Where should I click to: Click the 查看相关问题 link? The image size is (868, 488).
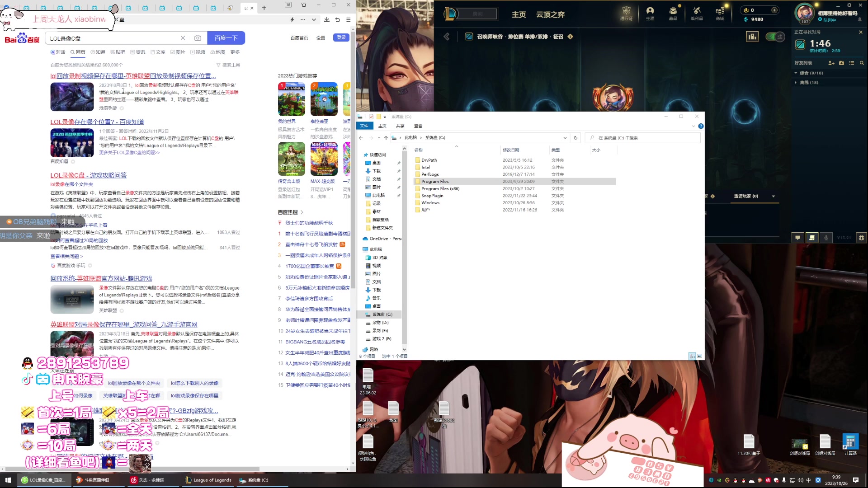coord(66,256)
